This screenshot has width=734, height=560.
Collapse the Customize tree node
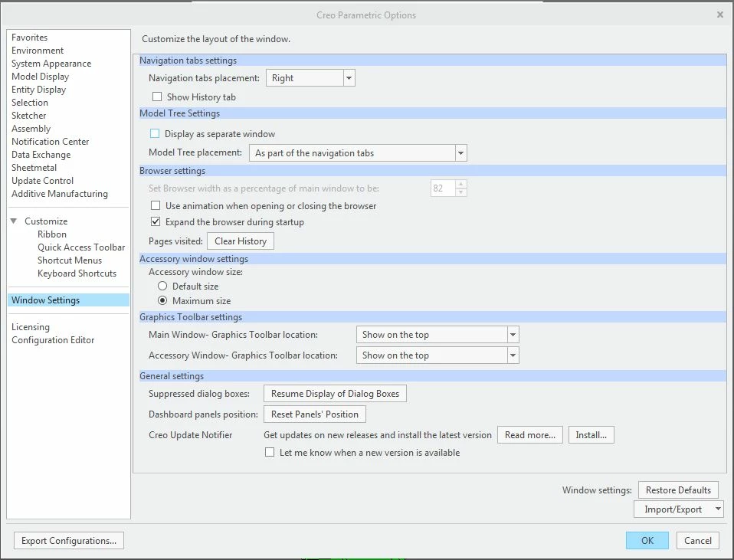tap(14, 221)
